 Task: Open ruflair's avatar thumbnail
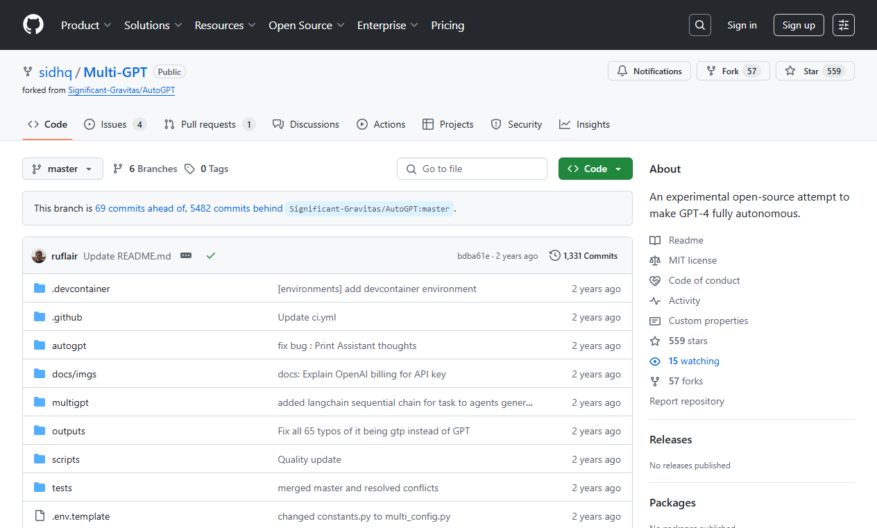39,256
